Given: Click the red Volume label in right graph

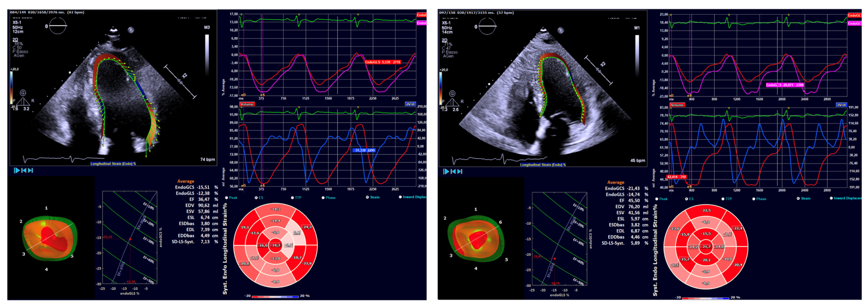Looking at the screenshot, I should pos(677,105).
